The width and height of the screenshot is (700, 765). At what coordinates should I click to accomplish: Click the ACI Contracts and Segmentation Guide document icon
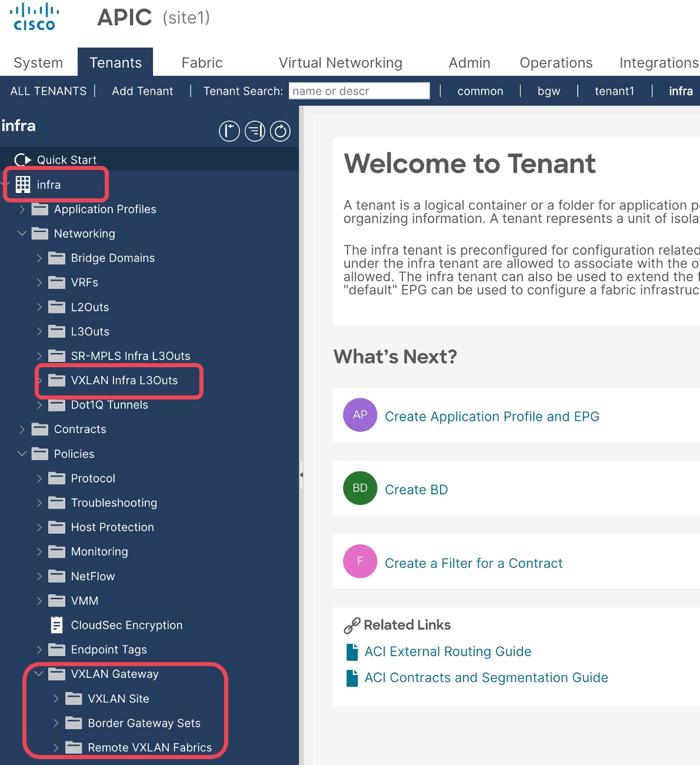coord(352,678)
